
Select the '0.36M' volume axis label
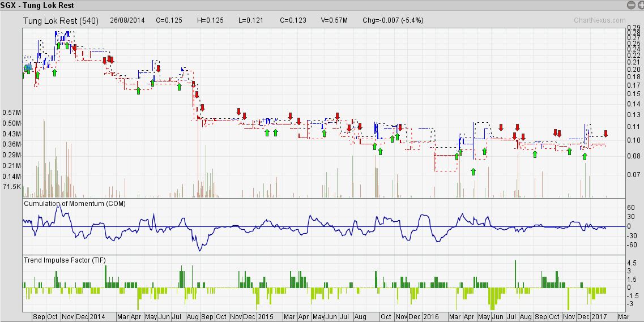12,144
